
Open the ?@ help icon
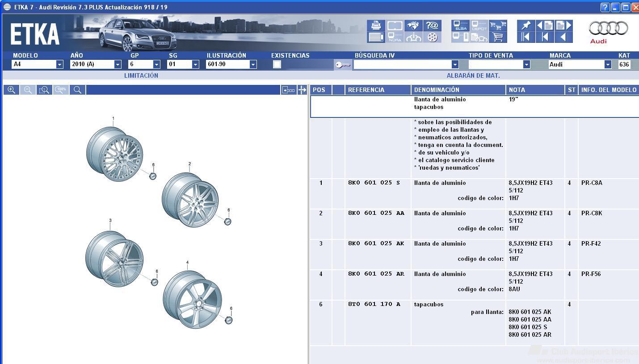click(432, 25)
